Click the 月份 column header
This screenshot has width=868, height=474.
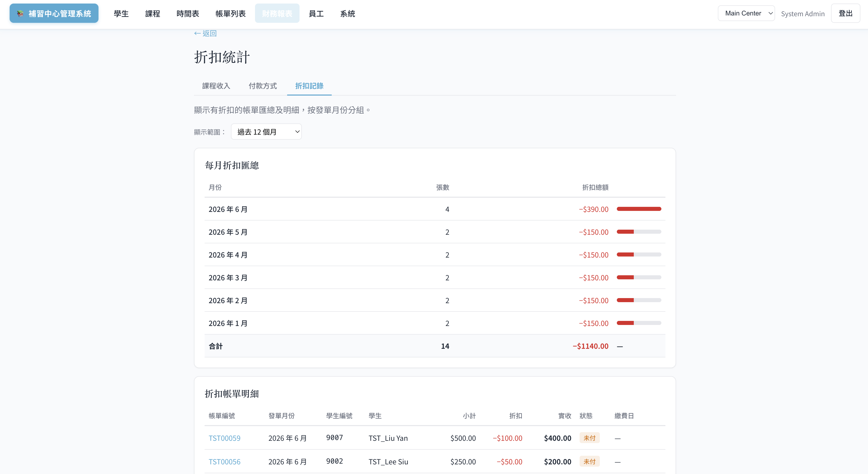pyautogui.click(x=215, y=188)
